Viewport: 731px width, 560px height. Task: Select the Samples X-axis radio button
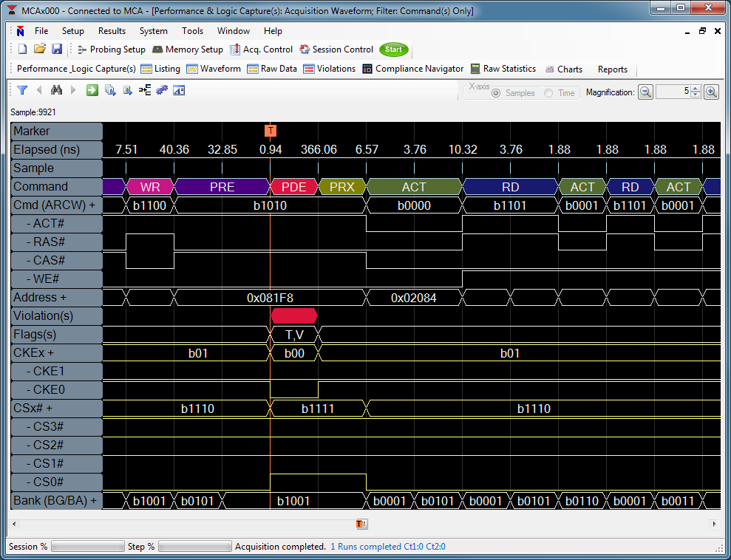496,93
